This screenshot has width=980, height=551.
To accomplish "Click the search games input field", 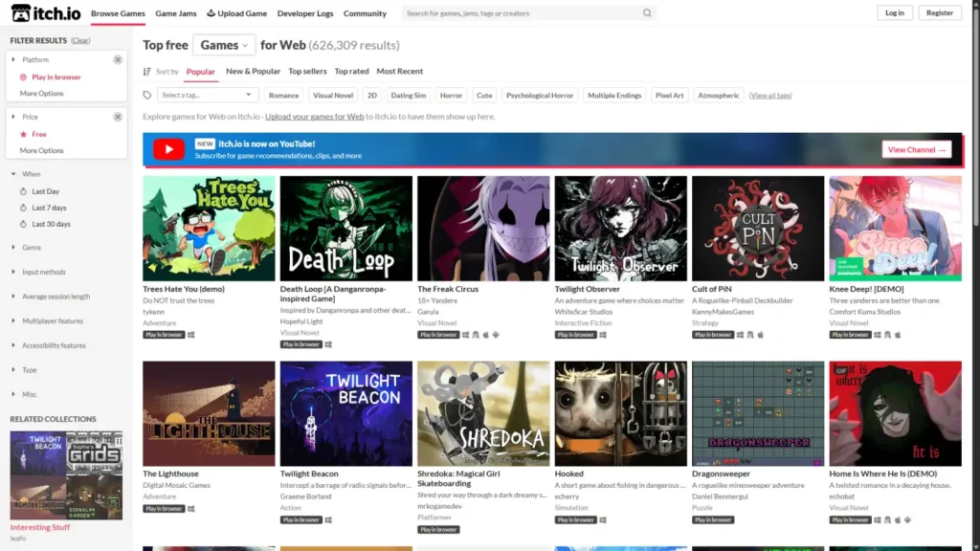I will tap(522, 13).
